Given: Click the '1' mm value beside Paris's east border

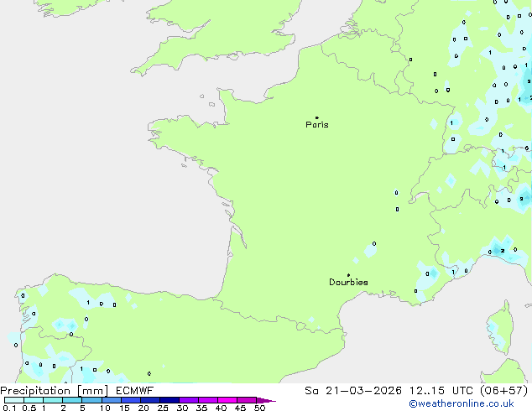Looking at the screenshot, I should 451,122.
